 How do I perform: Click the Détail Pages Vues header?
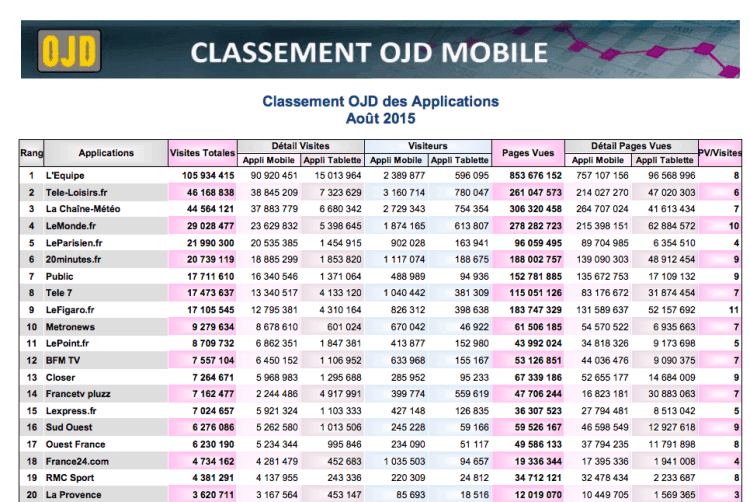pyautogui.click(x=631, y=146)
